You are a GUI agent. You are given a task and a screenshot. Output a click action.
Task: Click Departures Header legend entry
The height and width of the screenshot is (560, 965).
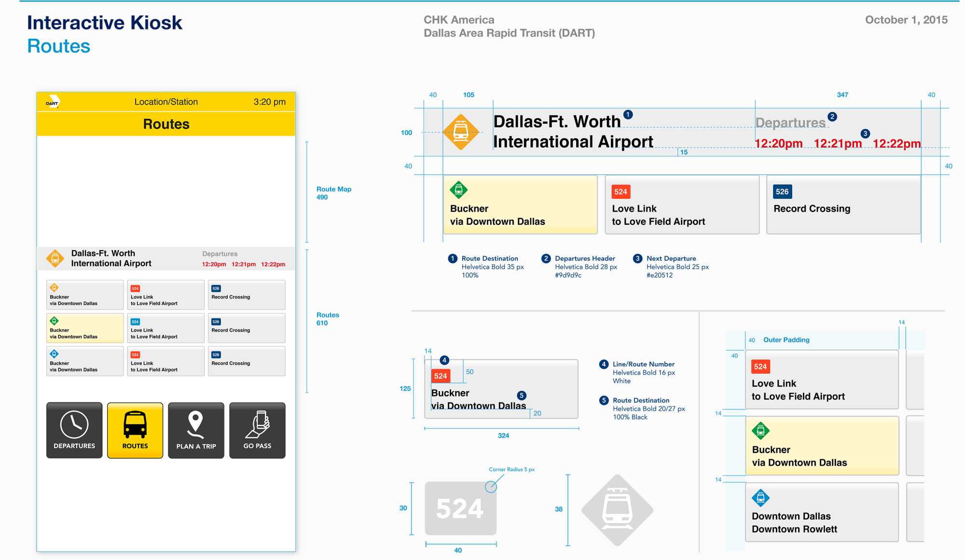(x=579, y=267)
